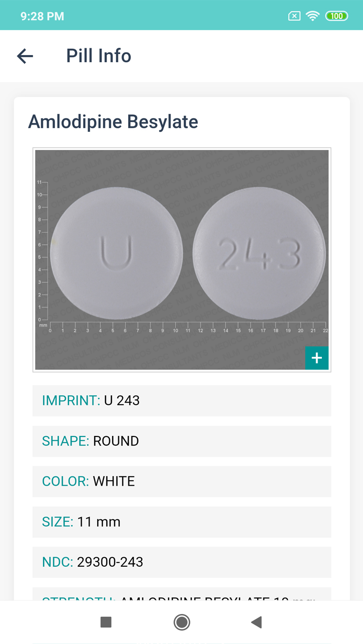Tap the back arrow icon
363x644 pixels.
click(x=25, y=56)
